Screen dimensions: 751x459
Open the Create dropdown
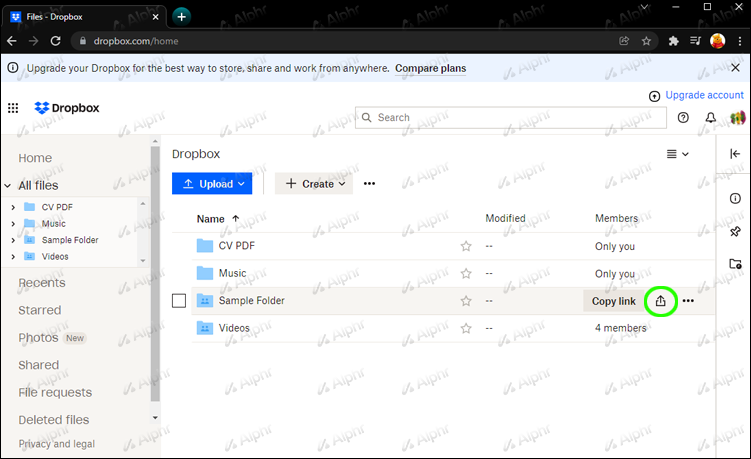[x=314, y=184]
